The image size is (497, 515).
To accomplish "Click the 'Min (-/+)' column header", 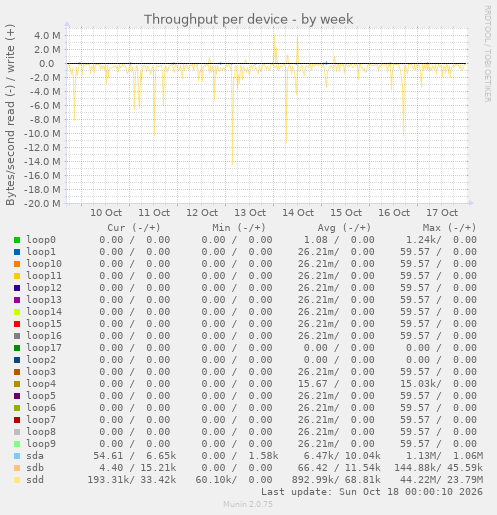I will pos(239,228).
